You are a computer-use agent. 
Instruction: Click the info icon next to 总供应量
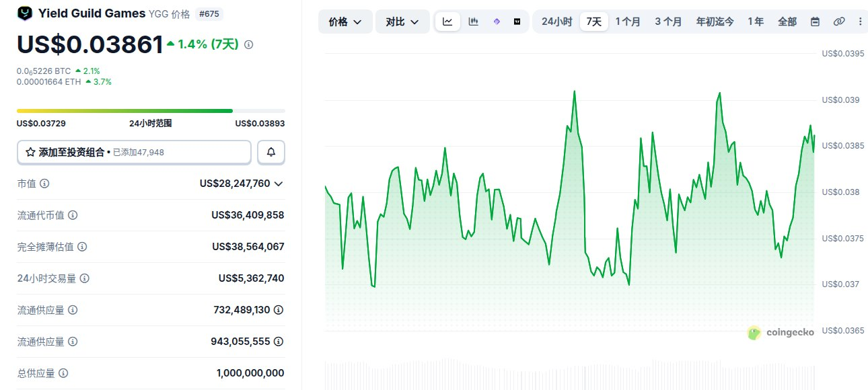pyautogui.click(x=63, y=373)
